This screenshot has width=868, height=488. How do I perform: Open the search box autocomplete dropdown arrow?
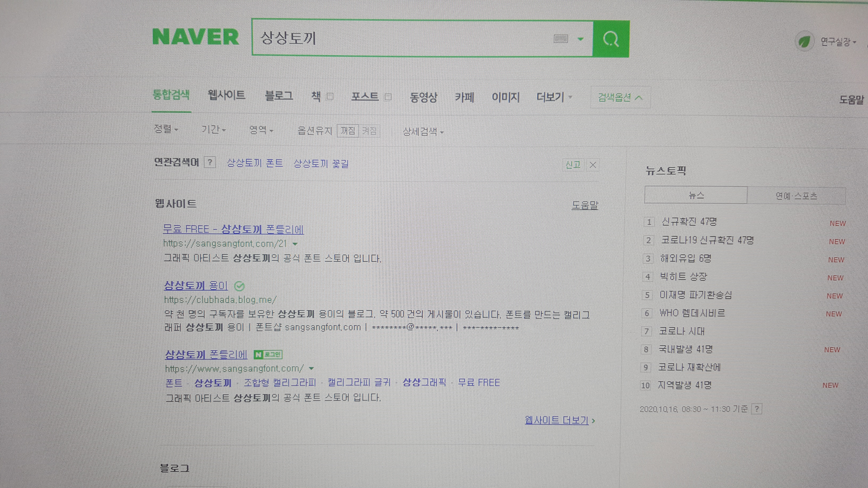pyautogui.click(x=580, y=39)
